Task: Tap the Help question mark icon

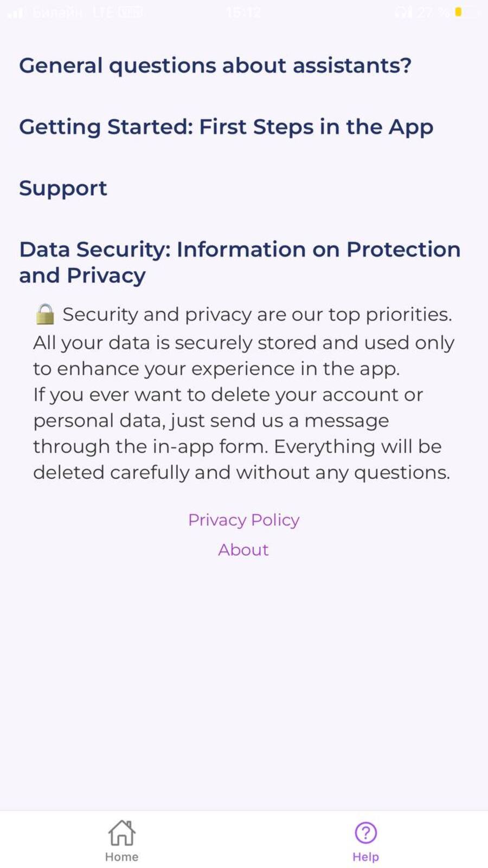Action: pyautogui.click(x=365, y=833)
